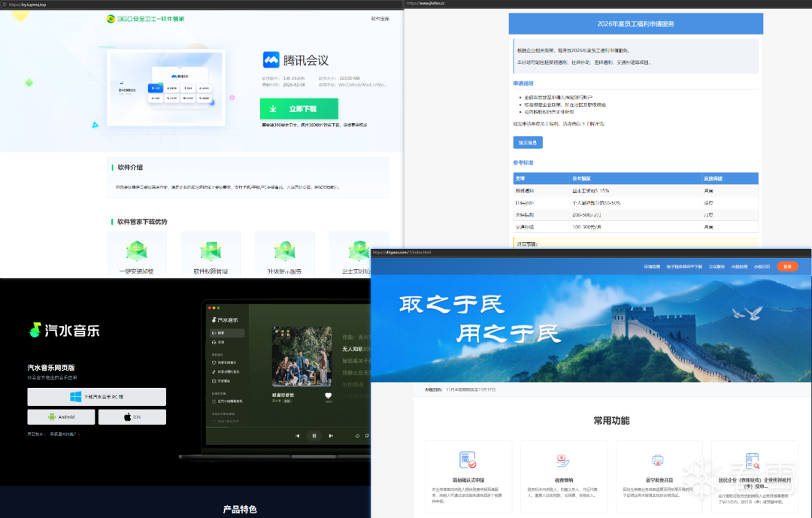Click previous track button in player mockup

[x=297, y=435]
